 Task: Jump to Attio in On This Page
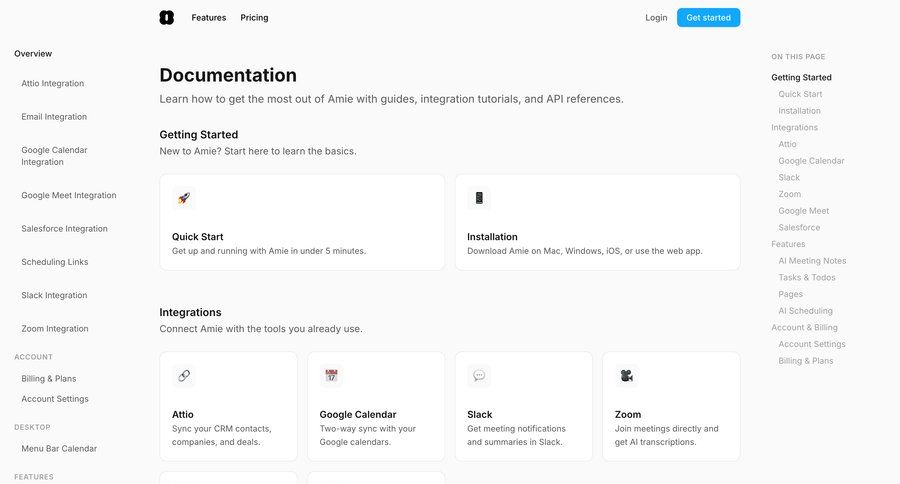(x=787, y=144)
